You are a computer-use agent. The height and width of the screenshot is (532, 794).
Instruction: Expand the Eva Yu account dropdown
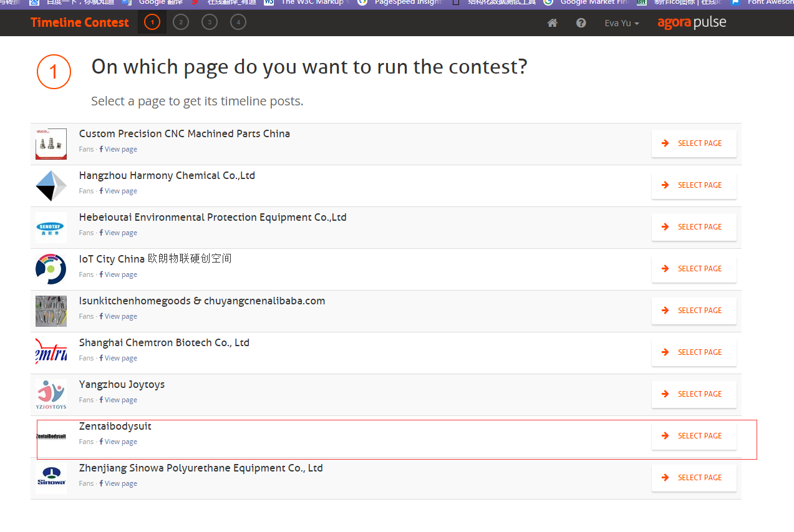[x=622, y=23]
